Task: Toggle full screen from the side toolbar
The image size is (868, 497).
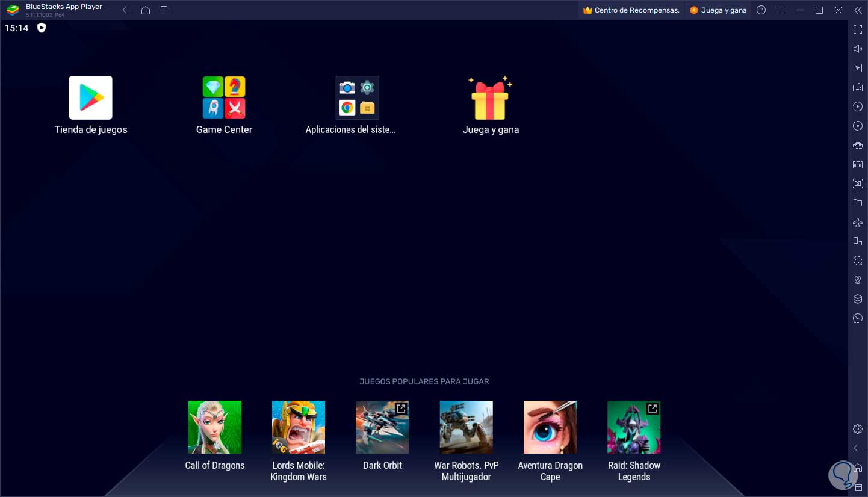Action: [858, 29]
